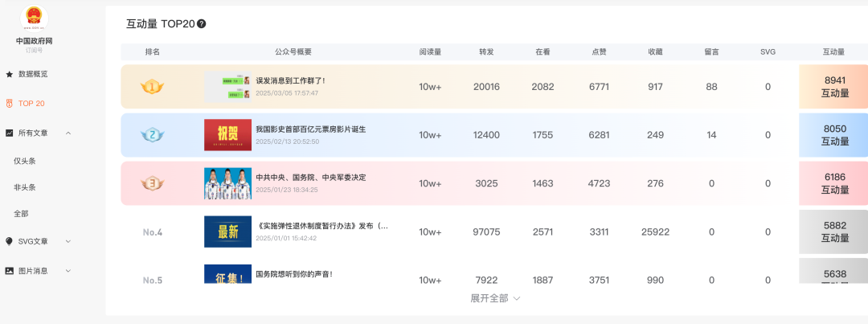This screenshot has width=868, height=324.
Task: Click the red 祝贺 article thumbnail
Action: click(227, 134)
